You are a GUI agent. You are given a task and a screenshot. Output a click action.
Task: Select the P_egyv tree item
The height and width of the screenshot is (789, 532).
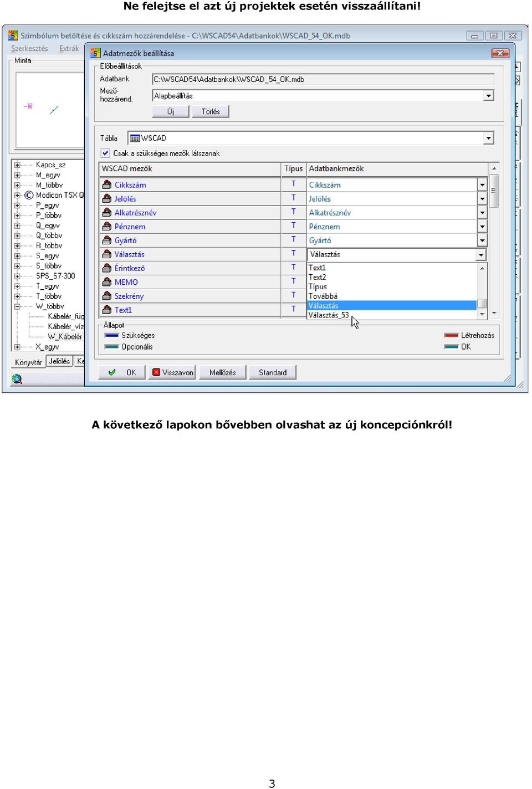(48, 205)
